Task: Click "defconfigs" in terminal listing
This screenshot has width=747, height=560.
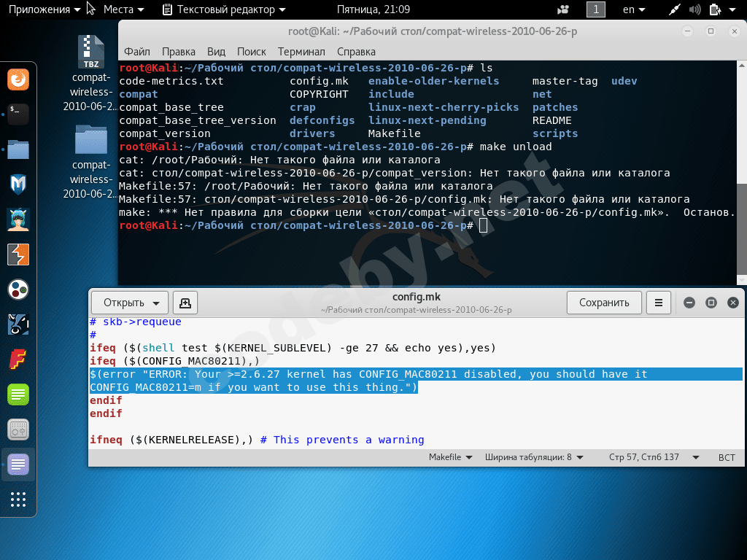Action: click(x=322, y=120)
